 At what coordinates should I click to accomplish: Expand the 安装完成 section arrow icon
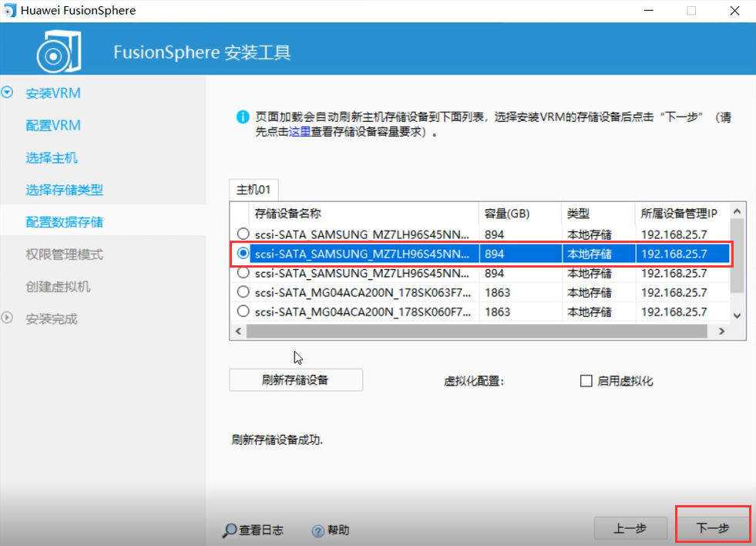[7, 318]
